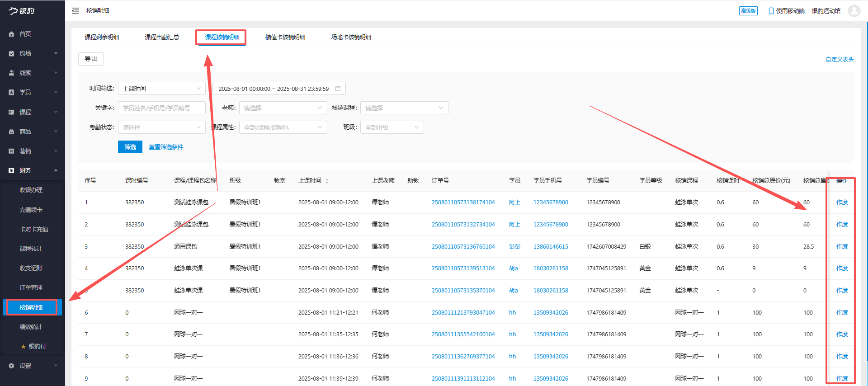The height and width of the screenshot is (386, 868).
Task: Open the 考勤状态 dropdown
Action: (x=161, y=127)
